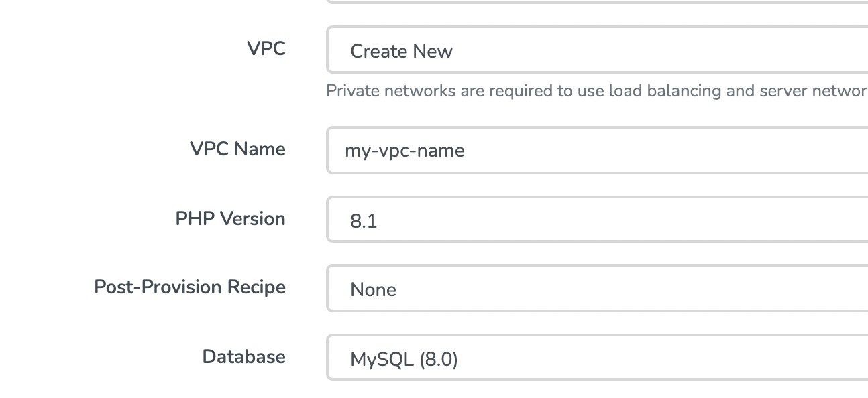Open the VPC dropdown
The image size is (868, 398).
point(597,50)
